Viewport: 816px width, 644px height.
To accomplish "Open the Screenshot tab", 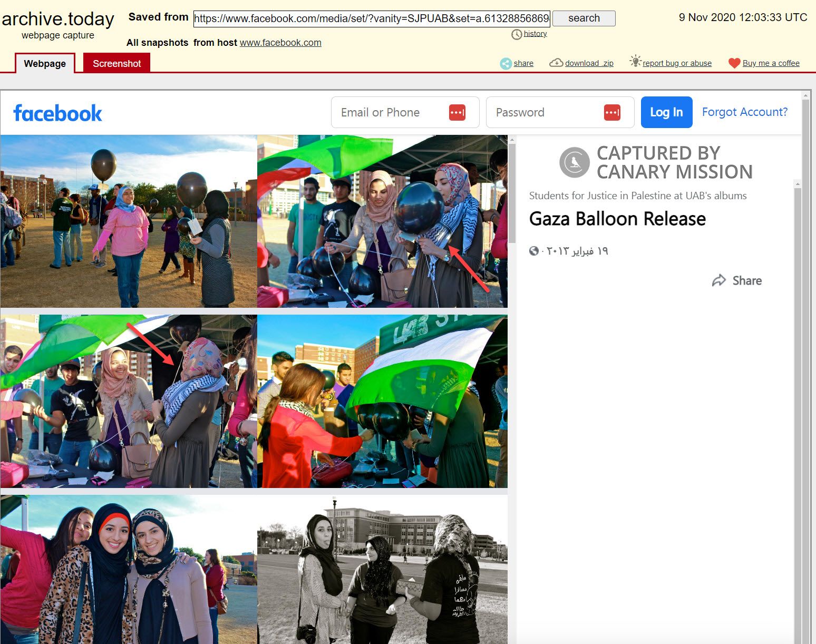I will click(x=116, y=63).
